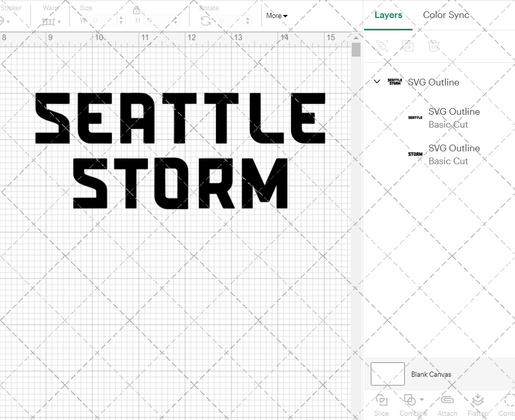Select the STORM Basic Cut layer

[454, 154]
